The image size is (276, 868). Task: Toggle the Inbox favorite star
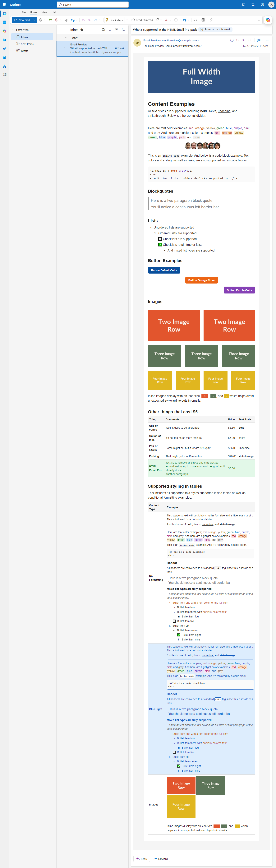point(82,30)
